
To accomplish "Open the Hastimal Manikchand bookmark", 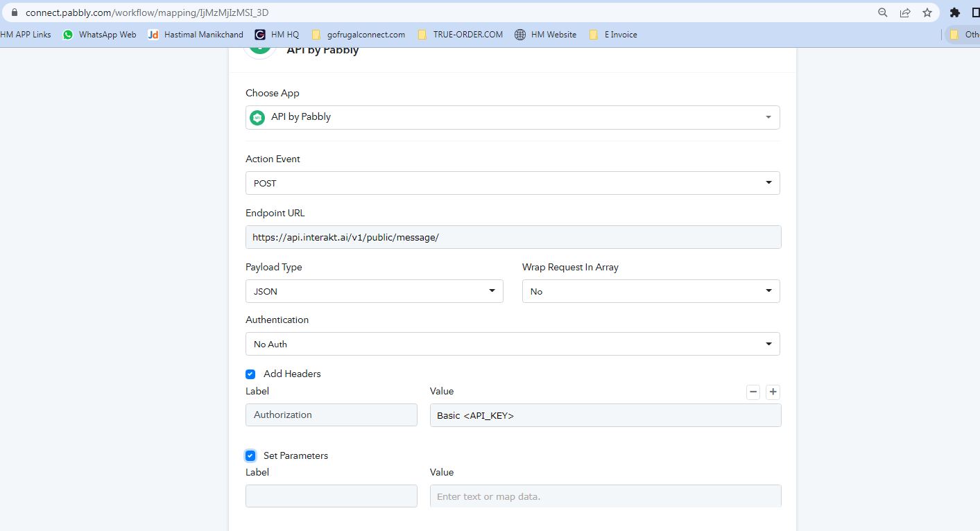I will [x=196, y=35].
